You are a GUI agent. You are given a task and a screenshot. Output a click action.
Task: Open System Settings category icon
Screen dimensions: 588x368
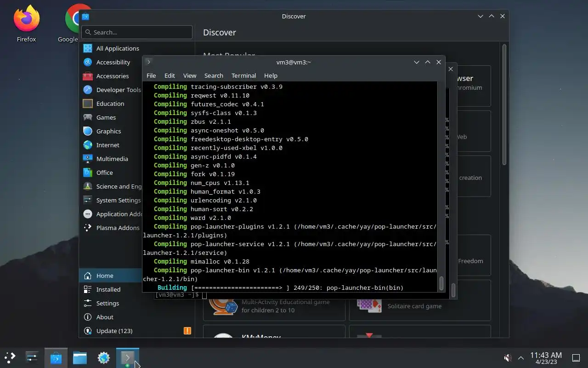(x=88, y=200)
